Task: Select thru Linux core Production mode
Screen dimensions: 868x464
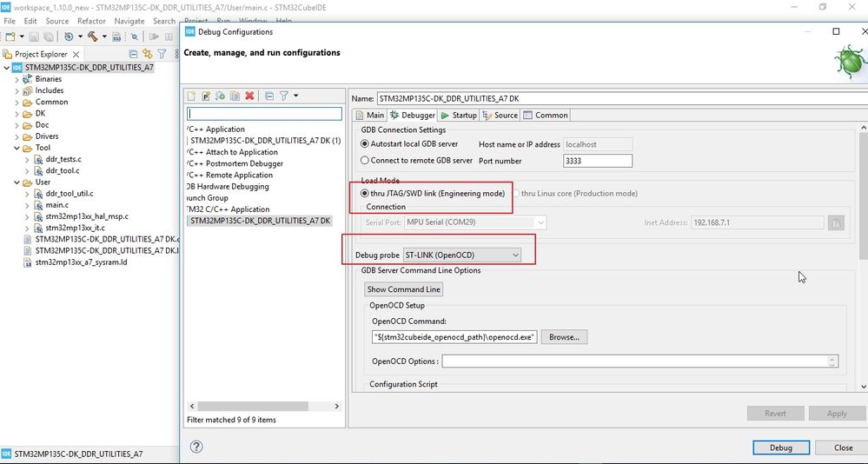Action: (x=575, y=193)
